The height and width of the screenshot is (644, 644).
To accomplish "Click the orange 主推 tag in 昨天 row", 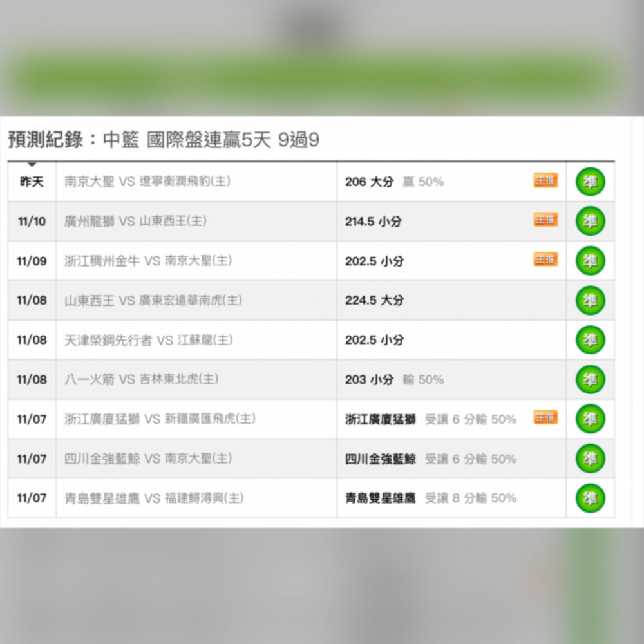I will coord(545,180).
